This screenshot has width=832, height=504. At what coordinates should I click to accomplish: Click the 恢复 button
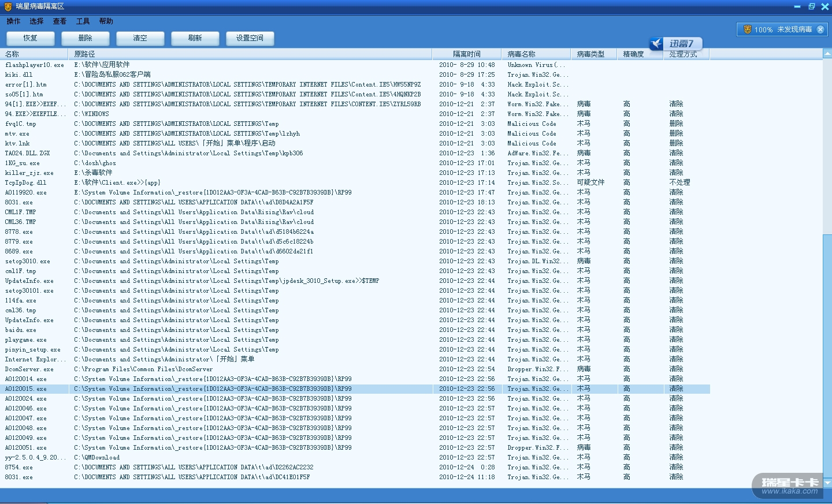tap(30, 38)
